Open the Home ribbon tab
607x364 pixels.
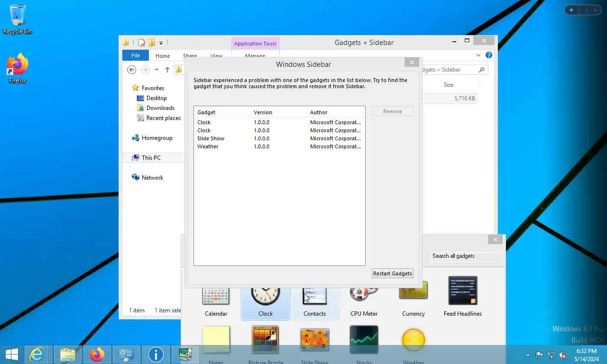163,56
